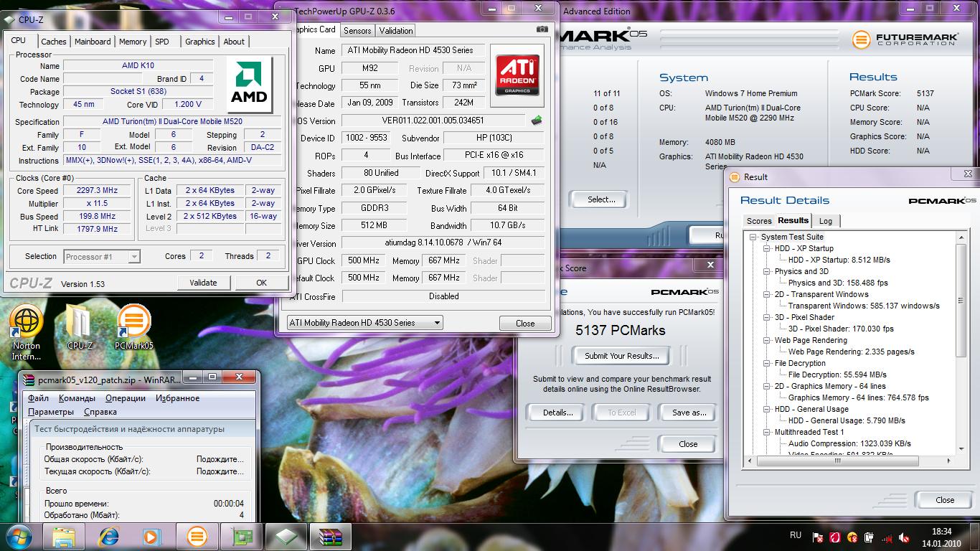
Task: Collapse the 3D - Pixel Shader node
Action: (x=767, y=317)
